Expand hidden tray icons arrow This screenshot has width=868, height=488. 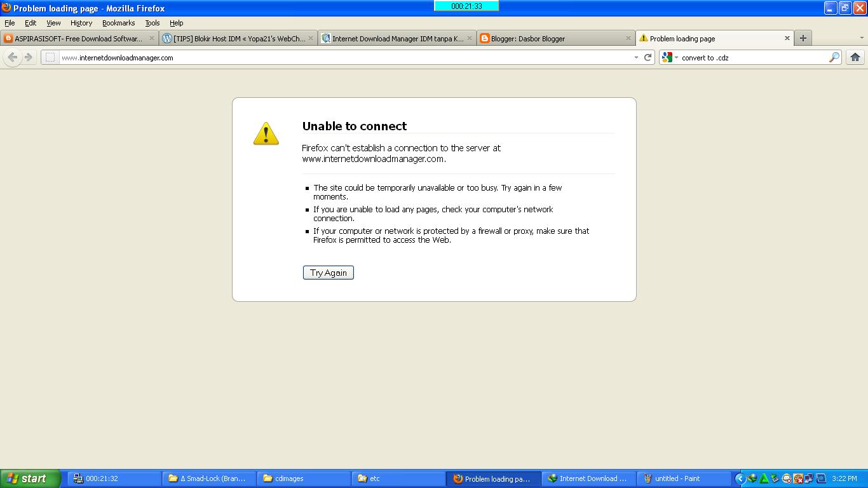pyautogui.click(x=740, y=478)
